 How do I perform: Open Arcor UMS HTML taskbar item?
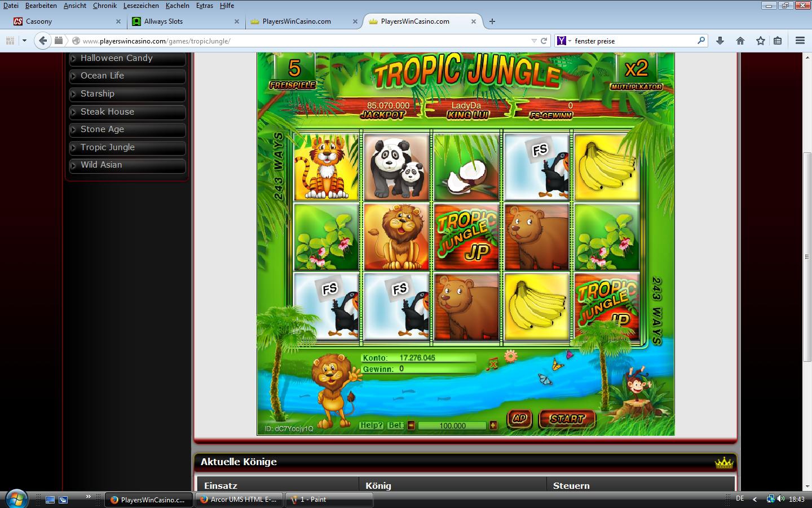(x=239, y=500)
